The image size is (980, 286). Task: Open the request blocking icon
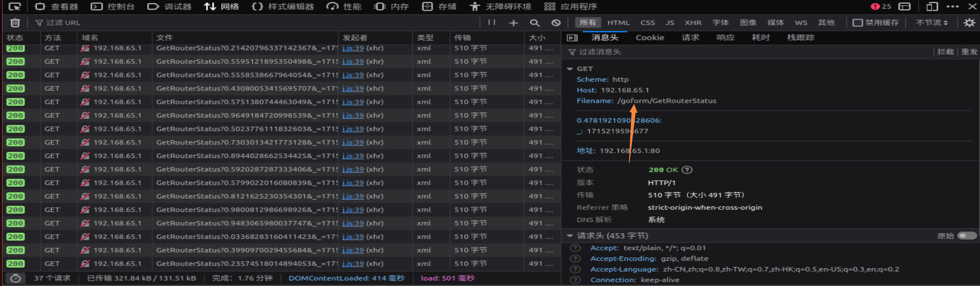(x=556, y=23)
